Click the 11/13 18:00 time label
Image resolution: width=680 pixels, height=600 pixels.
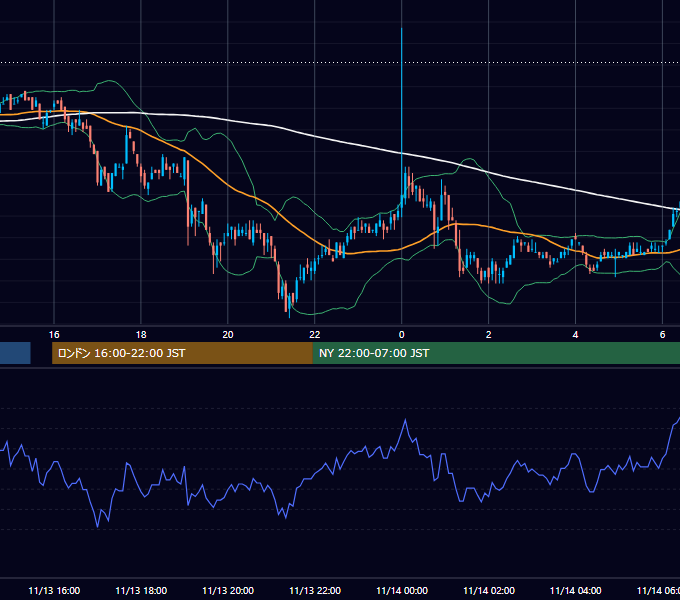[141, 590]
